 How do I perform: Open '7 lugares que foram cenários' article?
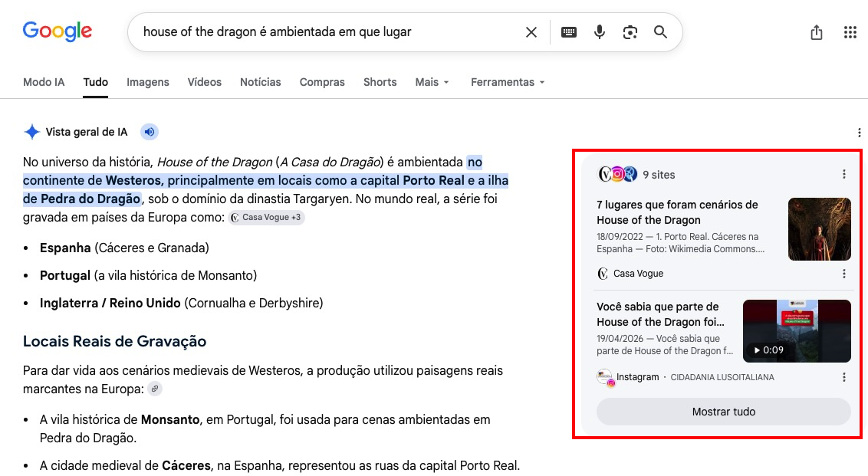tap(677, 212)
